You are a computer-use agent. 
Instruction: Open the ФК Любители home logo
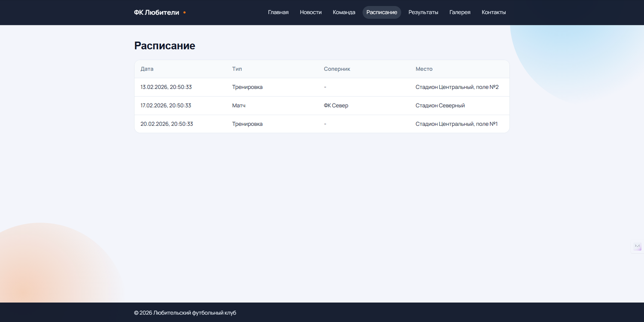pos(160,12)
